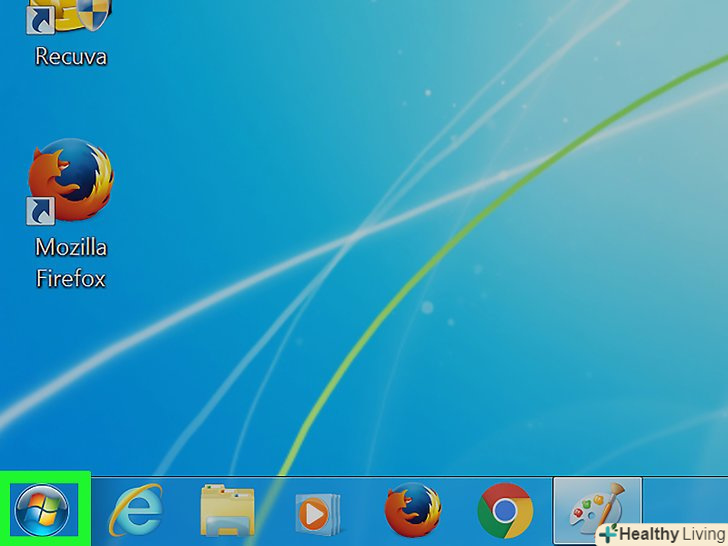Click the "Recuva" shortcut label

click(71, 57)
